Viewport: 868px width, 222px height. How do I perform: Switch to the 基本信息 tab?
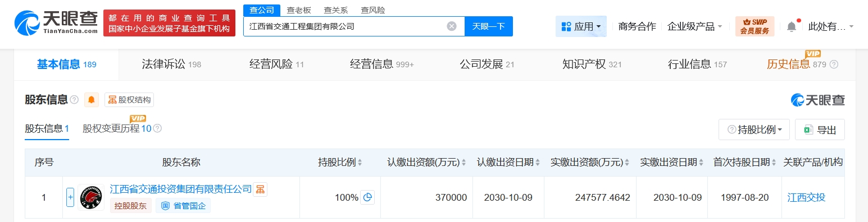point(66,64)
